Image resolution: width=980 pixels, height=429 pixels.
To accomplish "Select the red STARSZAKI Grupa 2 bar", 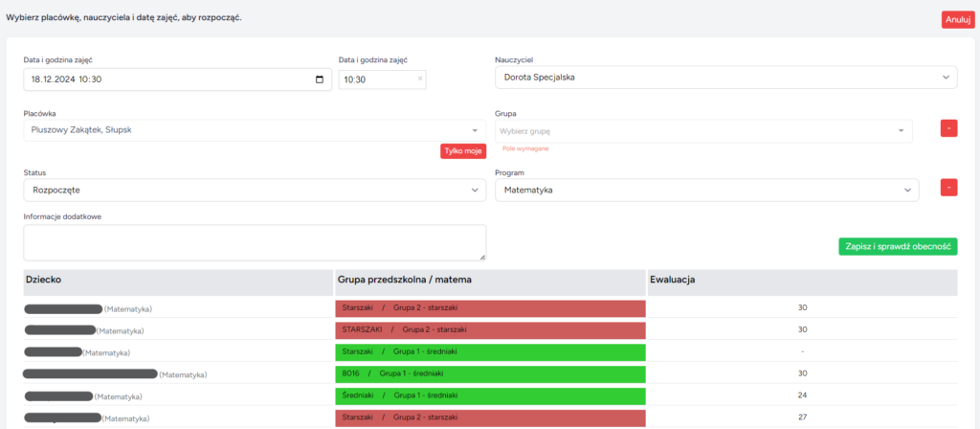I will pyautogui.click(x=490, y=329).
